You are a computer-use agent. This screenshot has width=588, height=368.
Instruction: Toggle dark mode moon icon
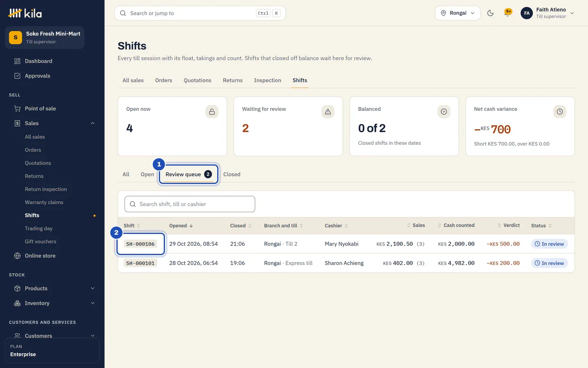click(490, 13)
